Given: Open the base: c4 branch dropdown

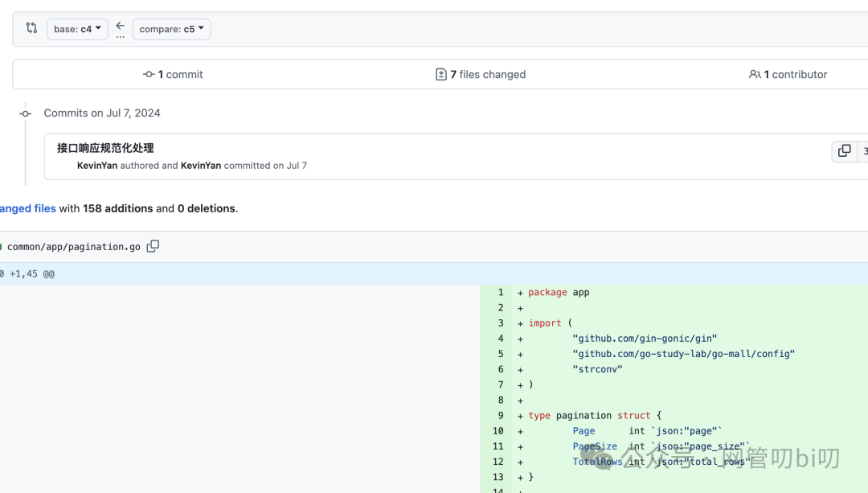Looking at the screenshot, I should point(77,29).
